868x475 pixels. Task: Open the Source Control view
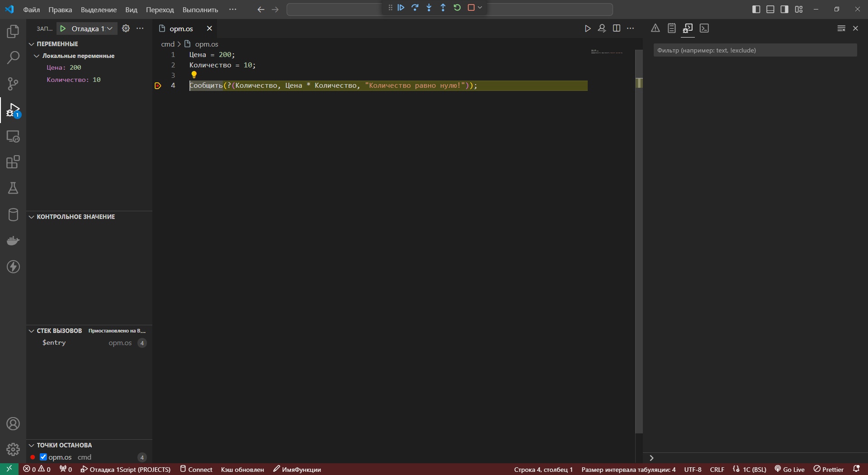coord(13,84)
